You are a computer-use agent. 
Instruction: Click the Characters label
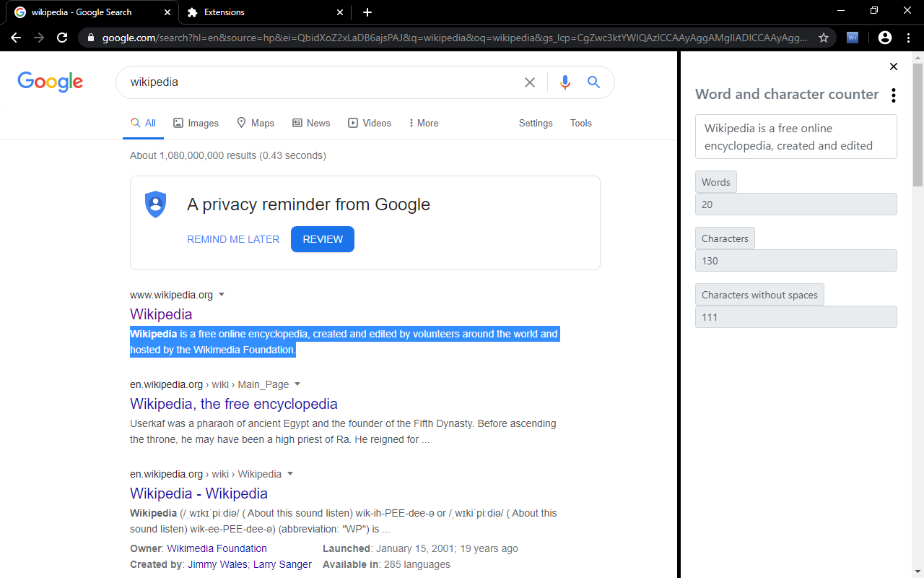tap(725, 238)
